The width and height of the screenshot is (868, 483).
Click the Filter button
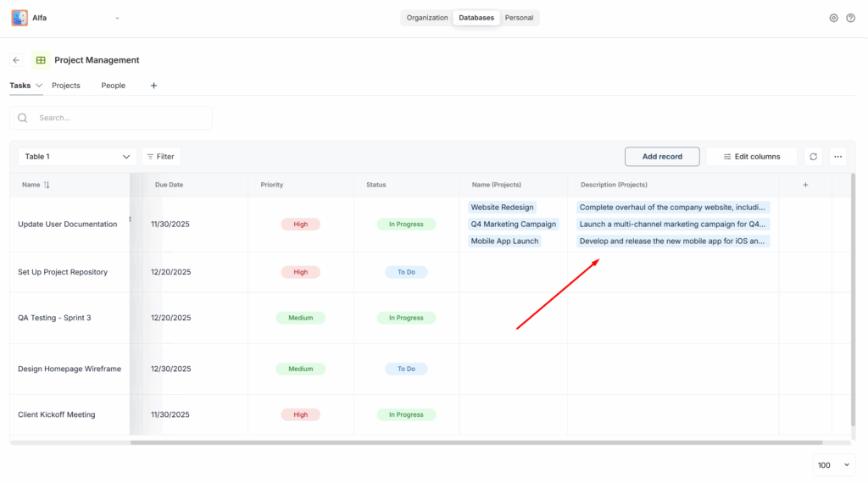161,157
